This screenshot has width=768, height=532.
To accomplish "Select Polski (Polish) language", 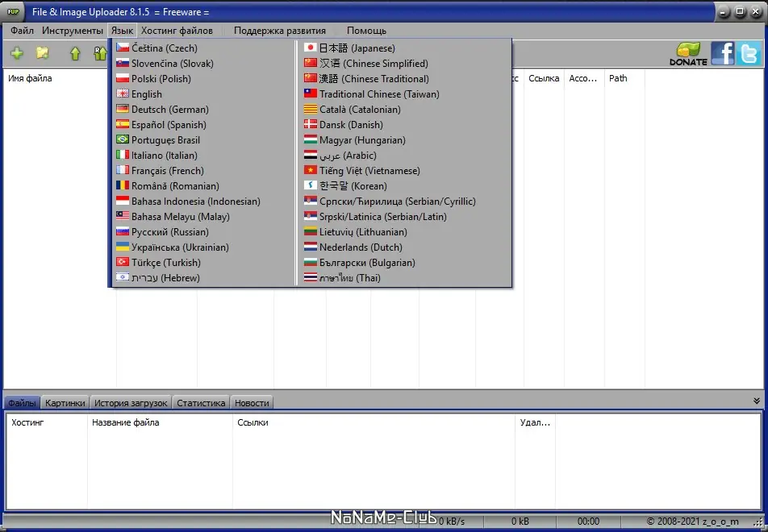I will click(203, 79).
